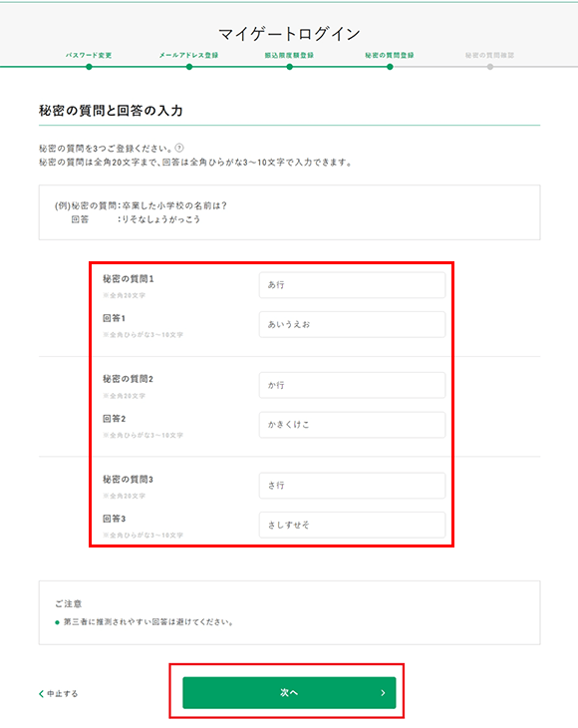578x728 pixels.
Task: Select the パスワード変更 step dot
Action: coord(89,67)
